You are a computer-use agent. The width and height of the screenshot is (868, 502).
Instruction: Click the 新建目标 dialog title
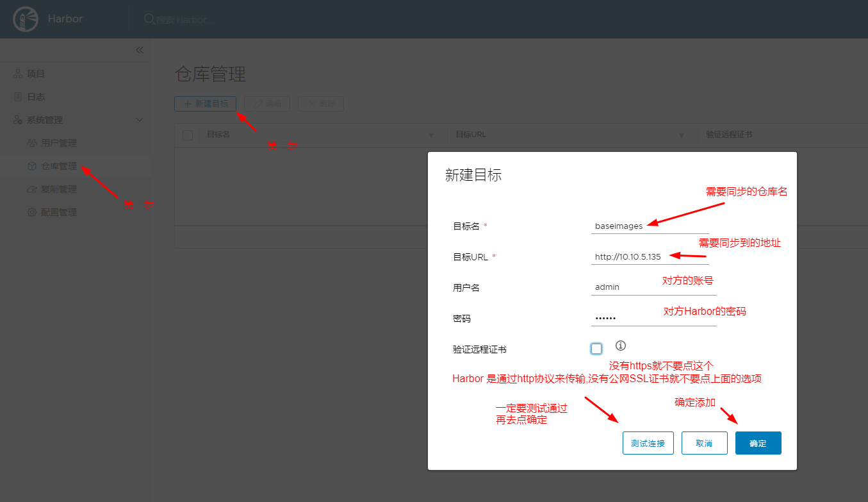coord(473,175)
